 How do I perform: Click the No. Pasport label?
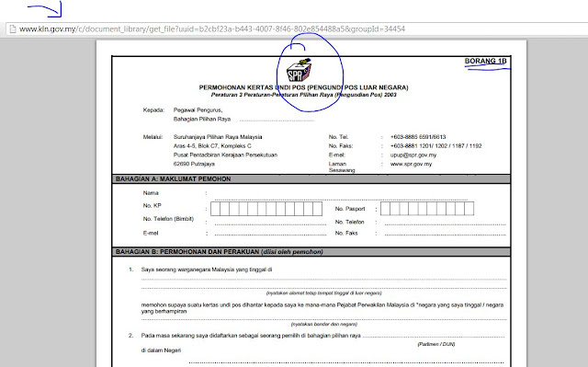pos(350,209)
